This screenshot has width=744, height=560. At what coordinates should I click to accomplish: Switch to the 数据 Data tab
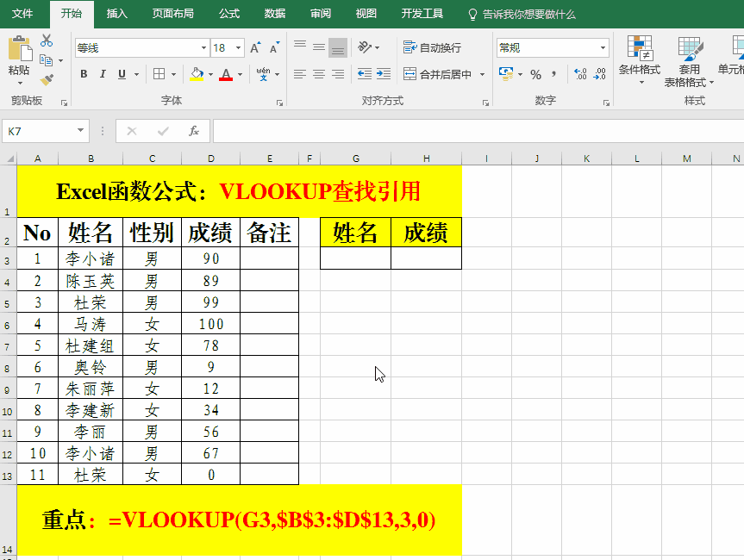[x=275, y=14]
